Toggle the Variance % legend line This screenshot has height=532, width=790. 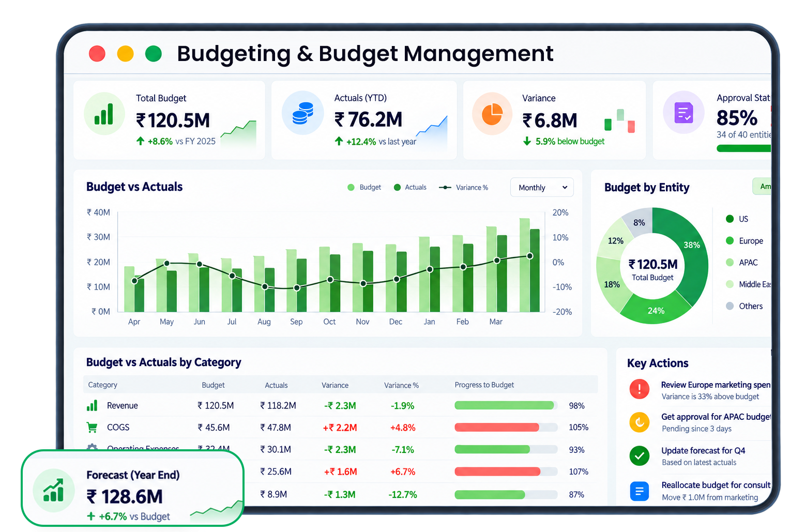click(463, 187)
